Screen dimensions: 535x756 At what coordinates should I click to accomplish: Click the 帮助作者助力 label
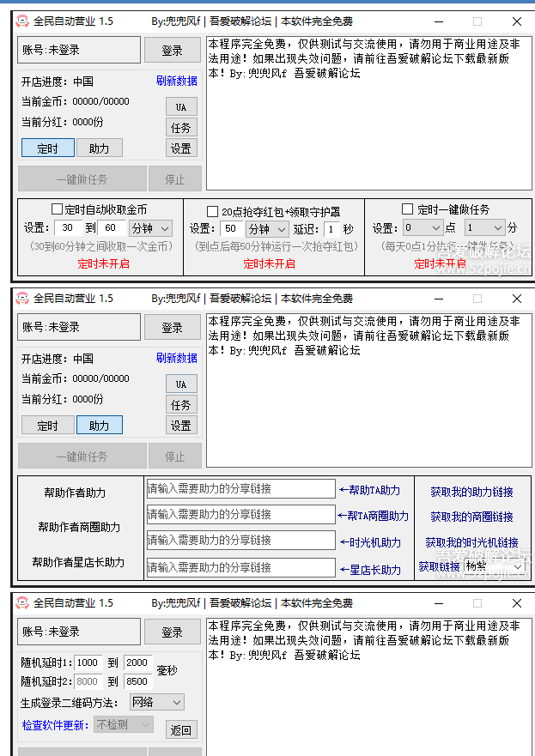[x=75, y=493]
